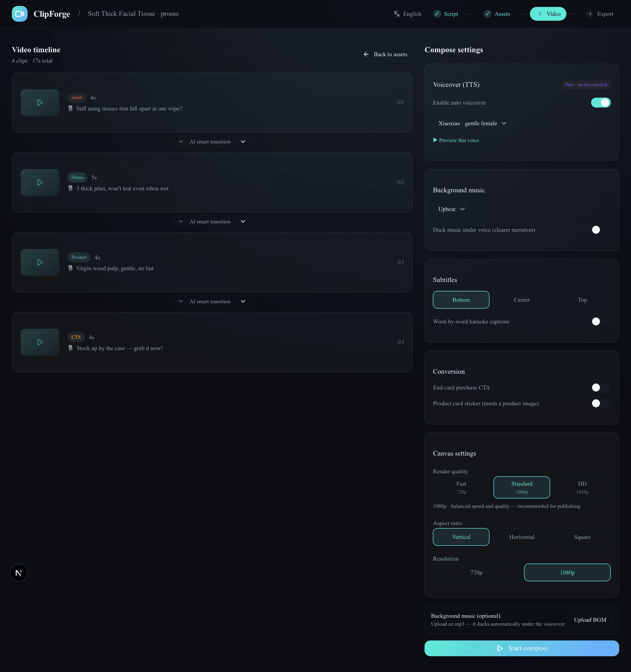Choose Fast 720p render quality
This screenshot has height=672, width=631.
tap(461, 488)
